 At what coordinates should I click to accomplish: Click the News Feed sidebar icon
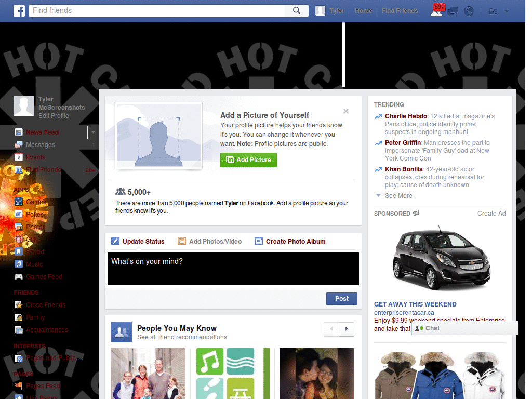click(19, 132)
